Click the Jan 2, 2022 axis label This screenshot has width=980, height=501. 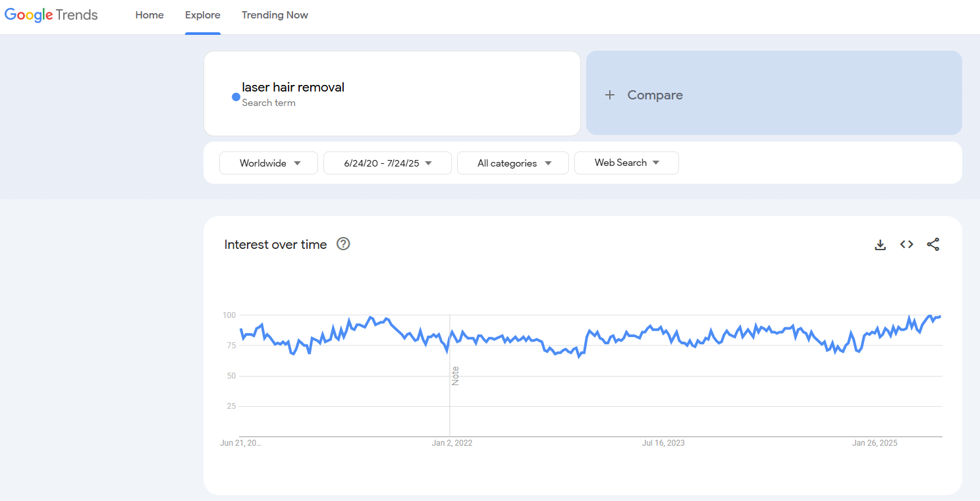coord(452,443)
